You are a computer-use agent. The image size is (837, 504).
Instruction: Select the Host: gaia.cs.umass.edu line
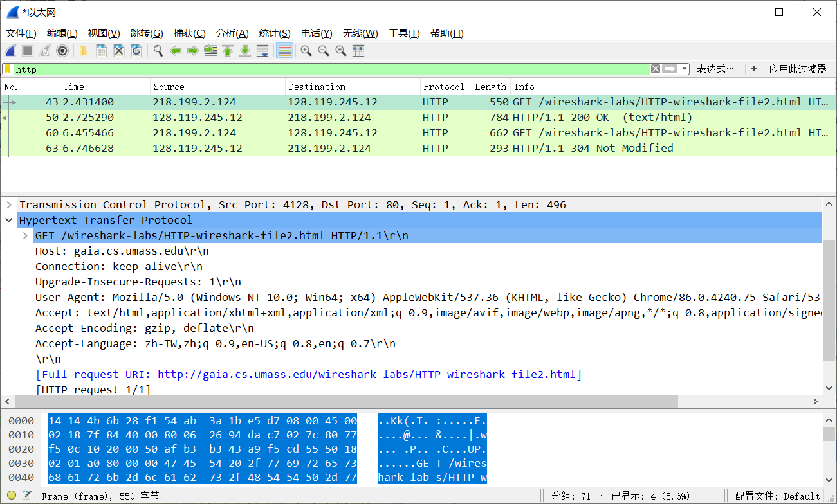122,251
